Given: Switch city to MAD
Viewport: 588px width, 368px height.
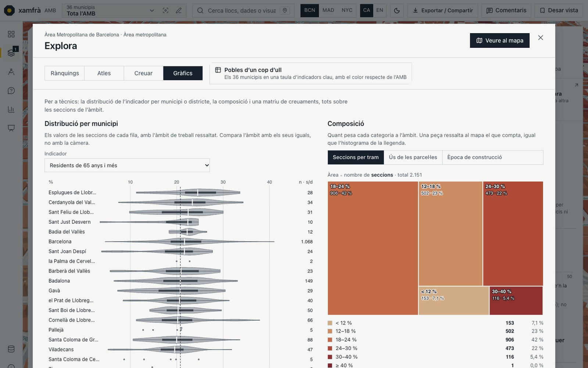Looking at the screenshot, I should click(x=328, y=10).
